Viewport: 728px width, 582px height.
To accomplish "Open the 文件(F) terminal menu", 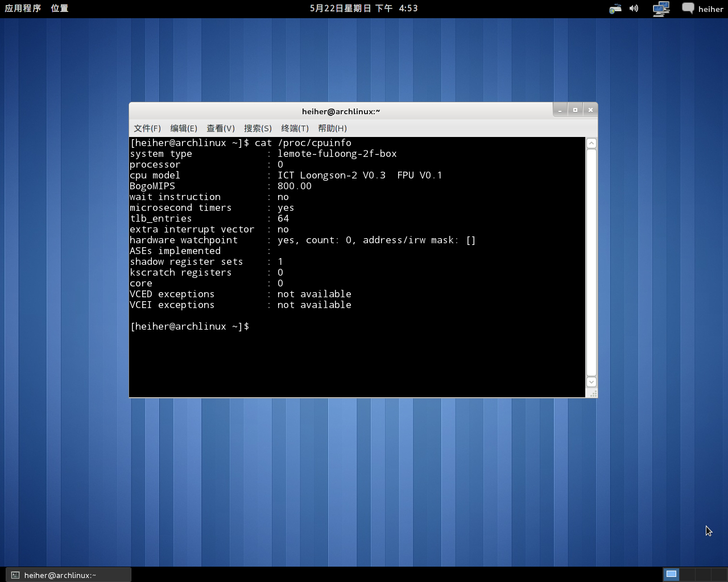I will pyautogui.click(x=147, y=128).
